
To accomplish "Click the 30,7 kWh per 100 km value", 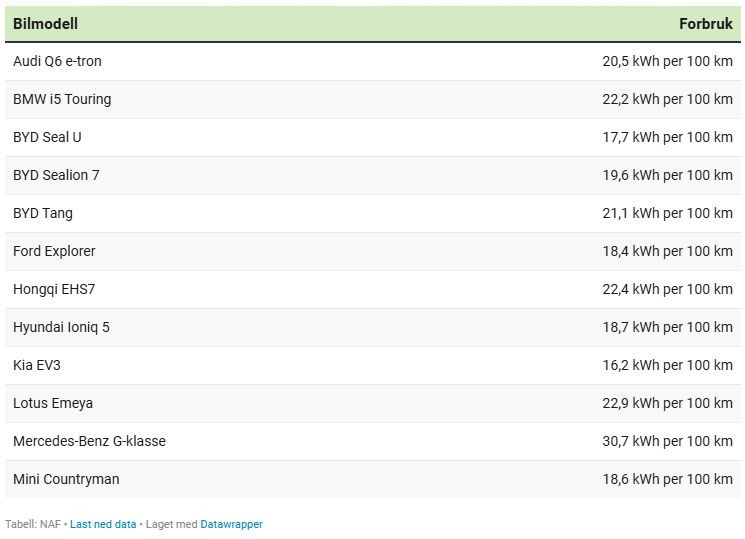I will (x=667, y=441).
